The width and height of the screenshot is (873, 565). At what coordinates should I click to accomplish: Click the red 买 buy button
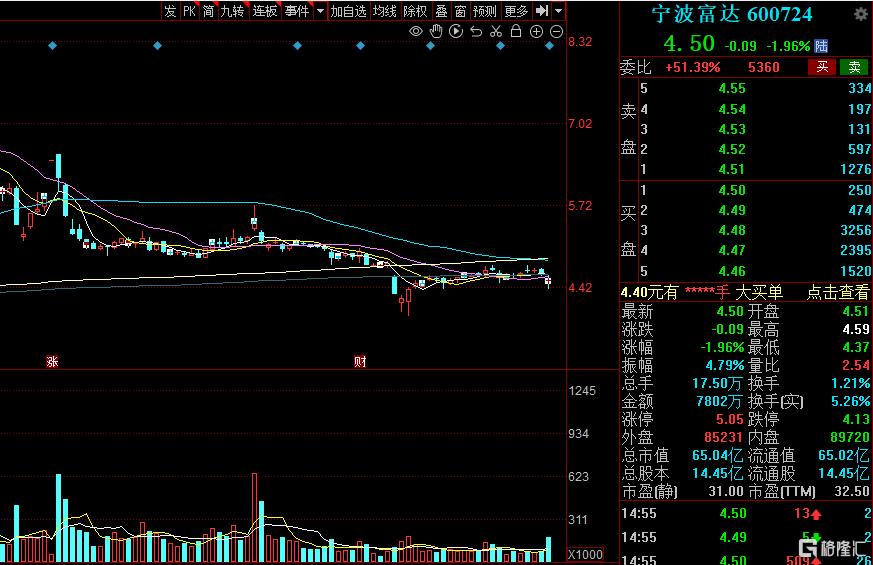click(822, 67)
